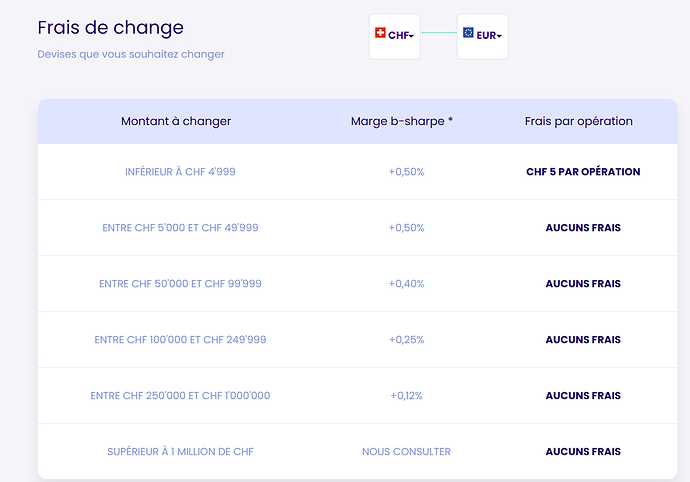This screenshot has height=482, width=690.
Task: Click 'Montant à changer' column header
Action: [176, 121]
